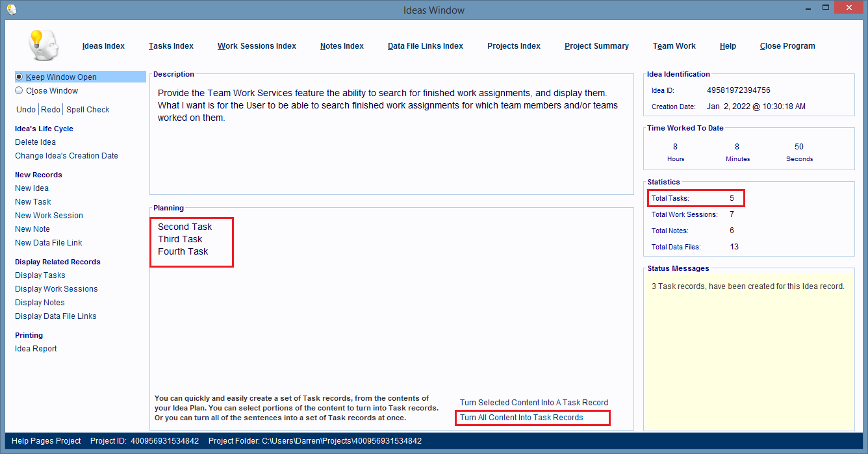This screenshot has height=454, width=868.
Task: Click Turn Selected Content Into A Task Record
Action: click(x=534, y=403)
